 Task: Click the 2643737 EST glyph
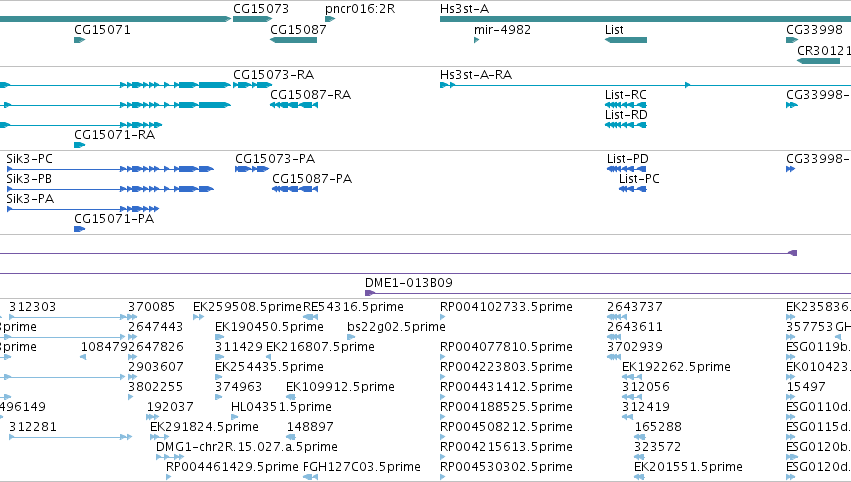617,317
